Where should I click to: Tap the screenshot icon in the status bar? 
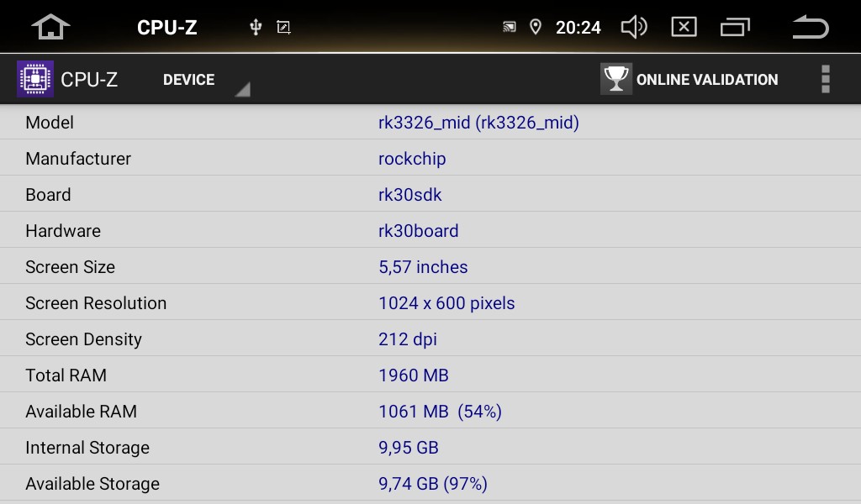point(283,27)
